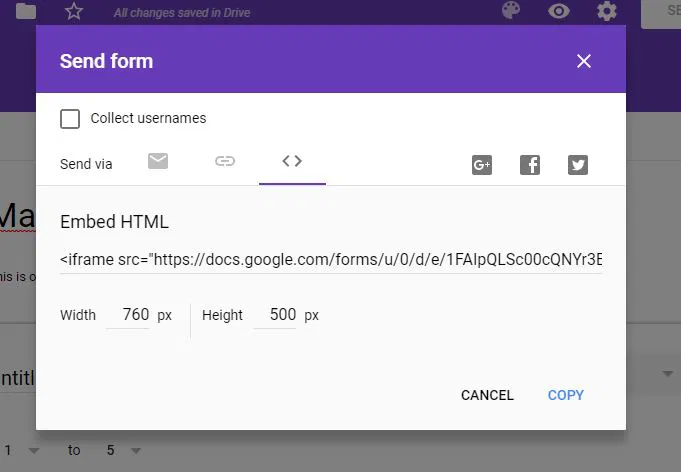Select the embed HTML tab
This screenshot has height=472, width=681.
[292, 162]
